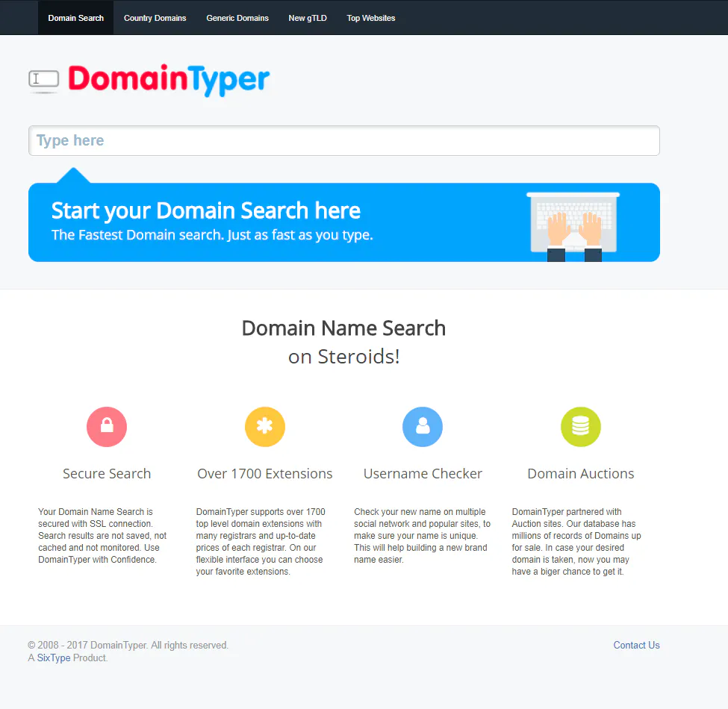Viewport: 728px width, 709px height.
Task: Click 'The Fastest Domain search' banner subtitle
Action: click(x=212, y=235)
